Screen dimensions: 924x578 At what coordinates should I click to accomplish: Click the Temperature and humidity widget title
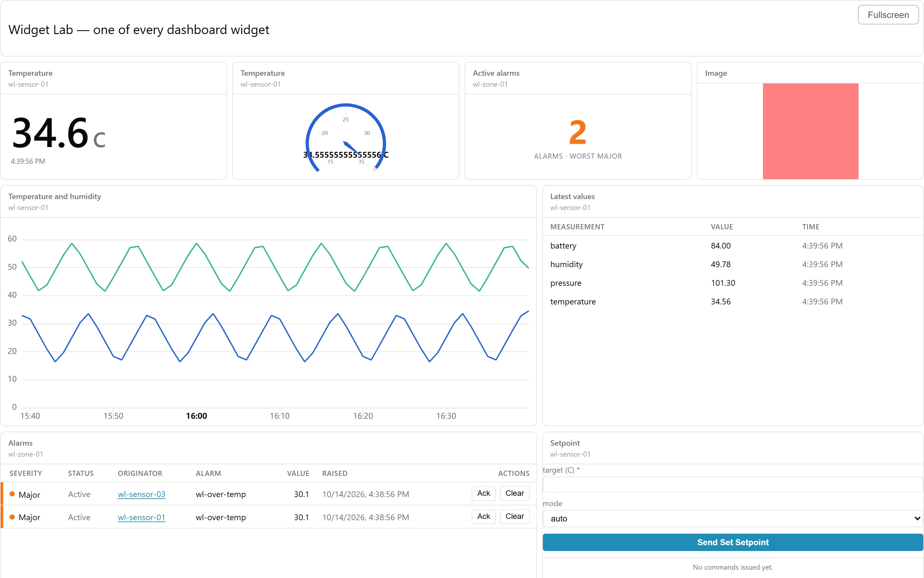click(x=55, y=197)
